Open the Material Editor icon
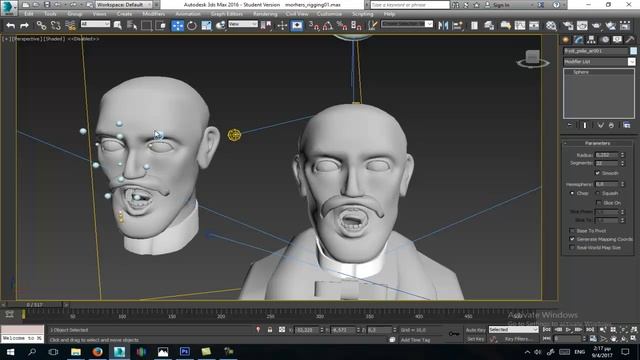 551,26
